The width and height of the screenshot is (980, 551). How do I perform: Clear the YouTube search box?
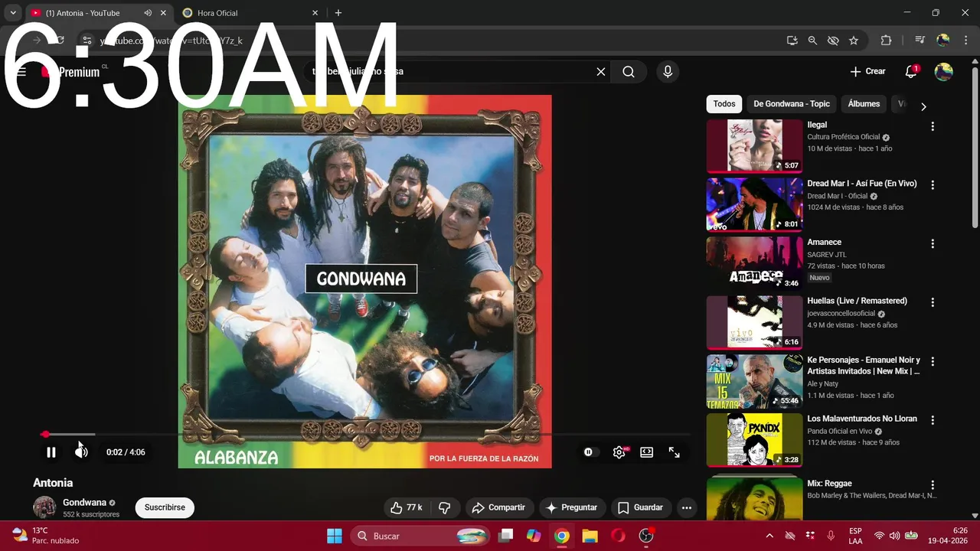click(x=601, y=72)
